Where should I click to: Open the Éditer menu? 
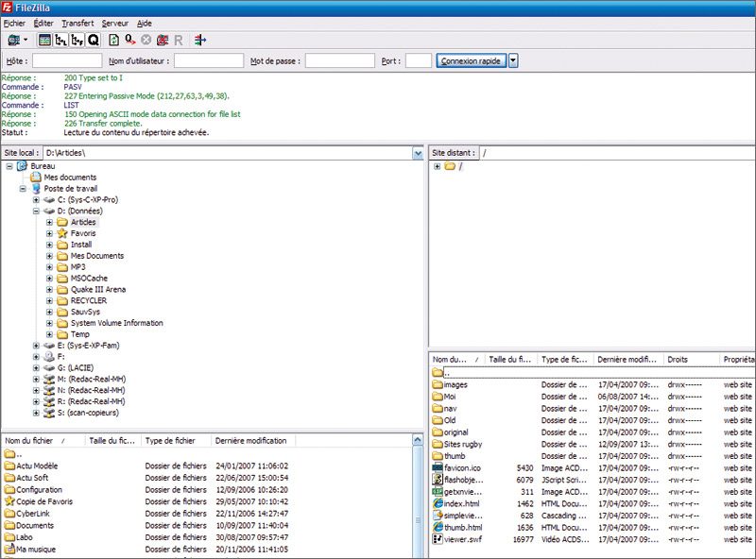tap(43, 23)
